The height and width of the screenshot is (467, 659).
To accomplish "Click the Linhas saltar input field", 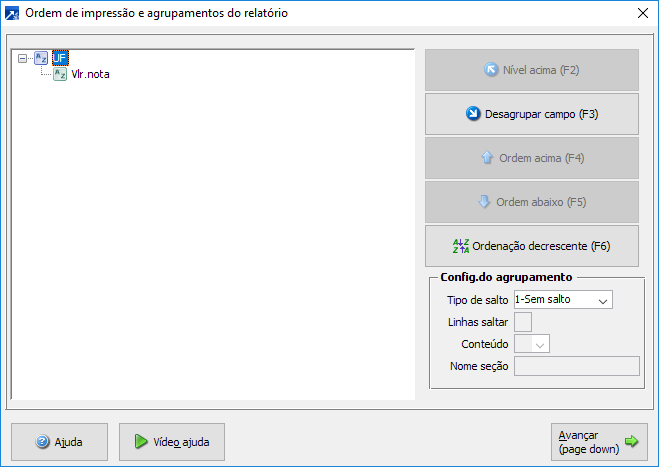I will click(x=523, y=322).
